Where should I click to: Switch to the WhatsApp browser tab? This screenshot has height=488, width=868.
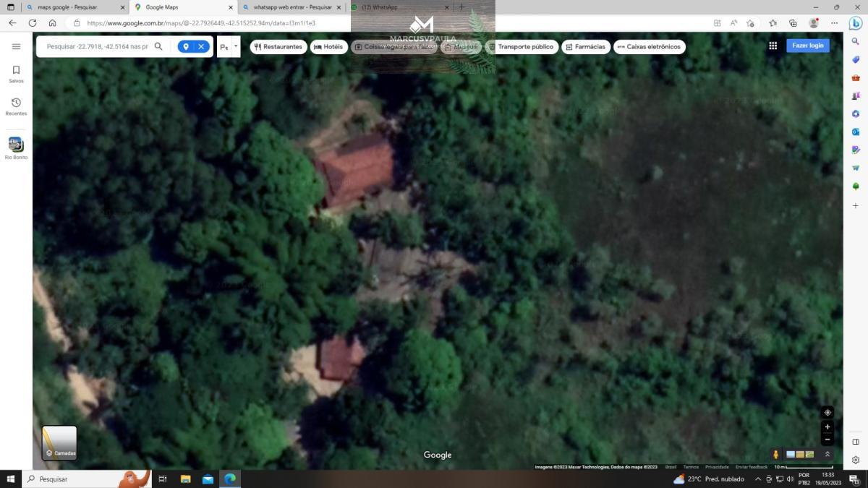click(x=398, y=7)
